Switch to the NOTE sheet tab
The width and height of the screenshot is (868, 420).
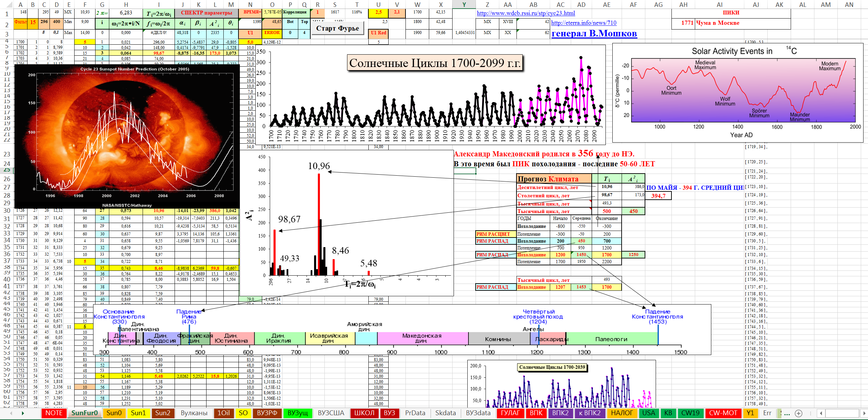click(54, 413)
